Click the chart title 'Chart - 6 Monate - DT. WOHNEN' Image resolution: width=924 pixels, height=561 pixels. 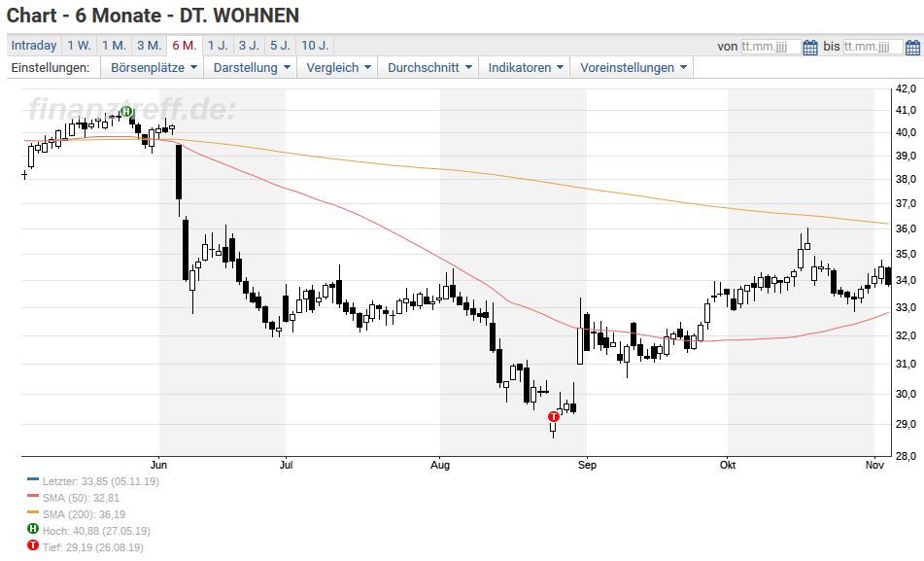[153, 16]
